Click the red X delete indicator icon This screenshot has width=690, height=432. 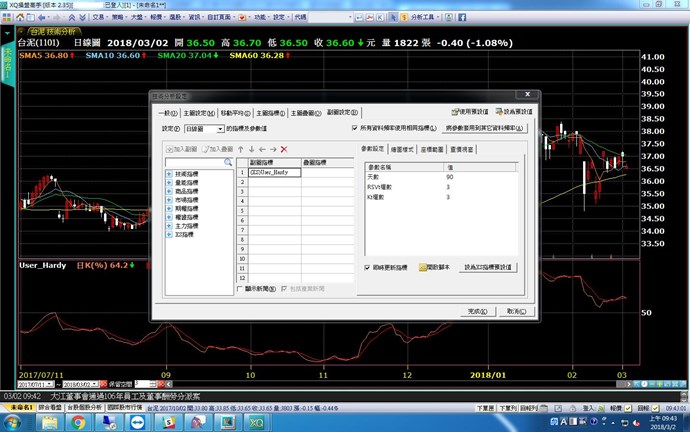pos(284,148)
